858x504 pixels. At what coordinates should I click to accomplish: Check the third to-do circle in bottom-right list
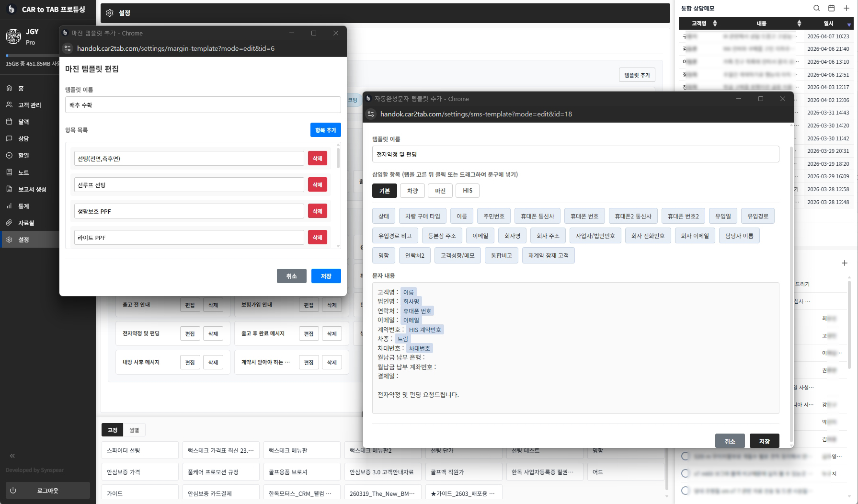coord(685,491)
